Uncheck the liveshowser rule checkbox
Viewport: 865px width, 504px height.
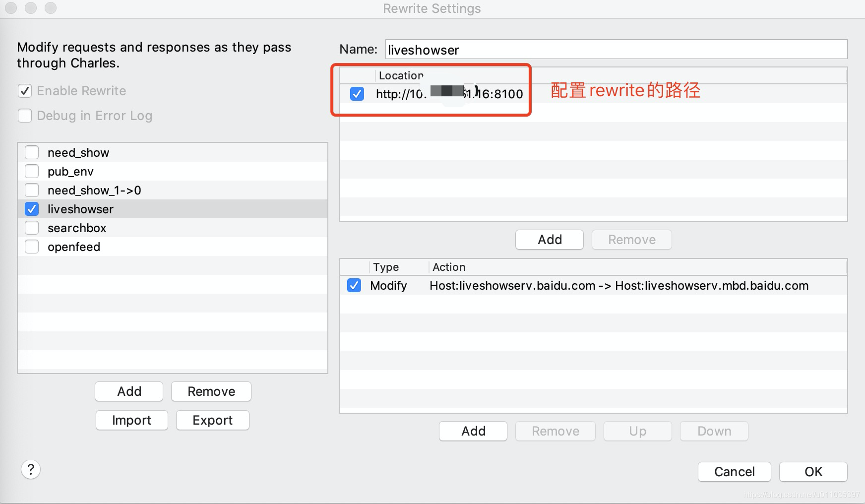32,209
